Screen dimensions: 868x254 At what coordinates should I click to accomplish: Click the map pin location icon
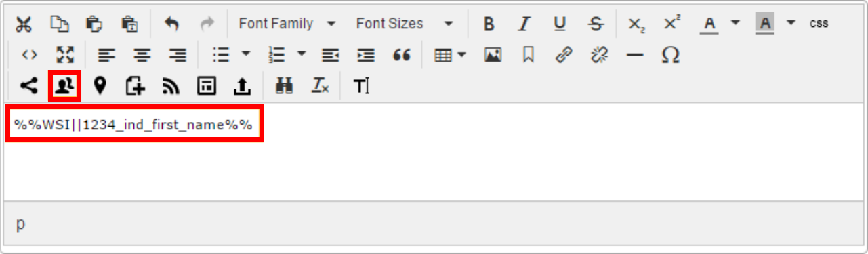tap(100, 86)
